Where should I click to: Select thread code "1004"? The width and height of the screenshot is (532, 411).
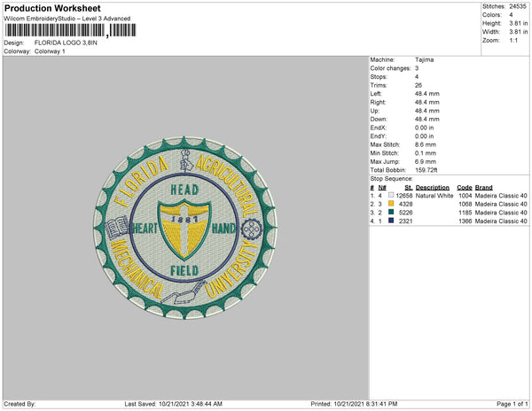[x=465, y=196]
